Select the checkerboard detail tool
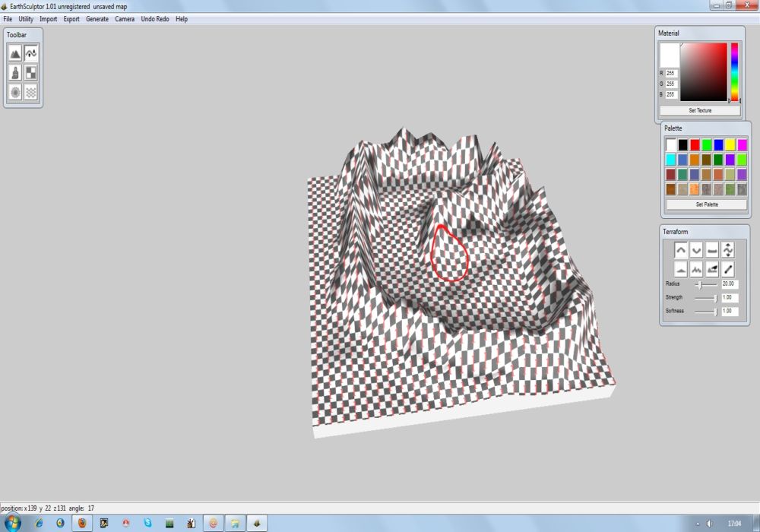The width and height of the screenshot is (760, 532). (31, 73)
